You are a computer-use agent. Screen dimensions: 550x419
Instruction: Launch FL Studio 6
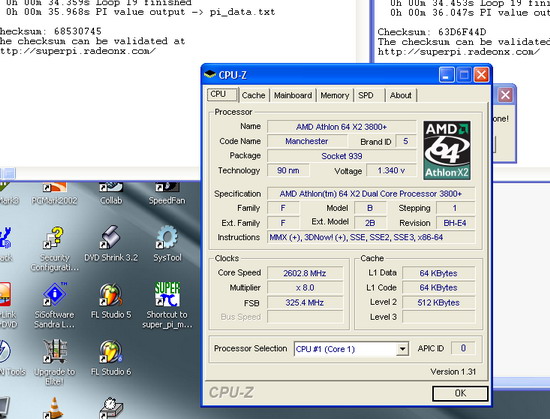pyautogui.click(x=111, y=358)
